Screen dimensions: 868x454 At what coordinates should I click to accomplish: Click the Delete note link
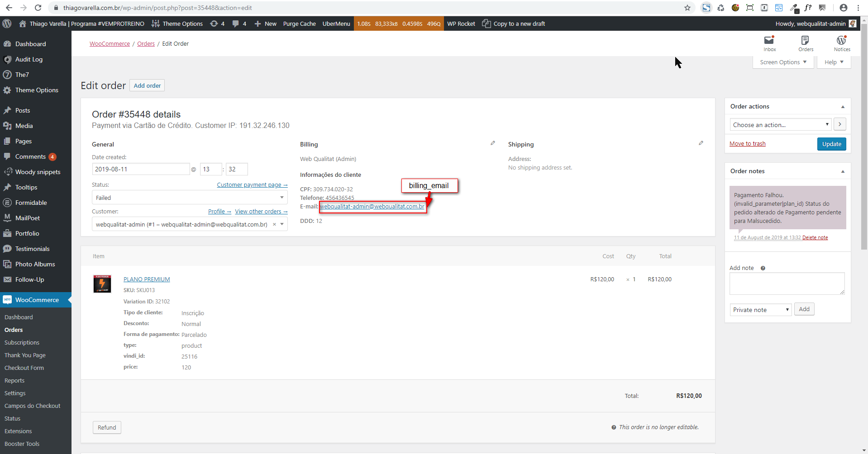coord(815,237)
